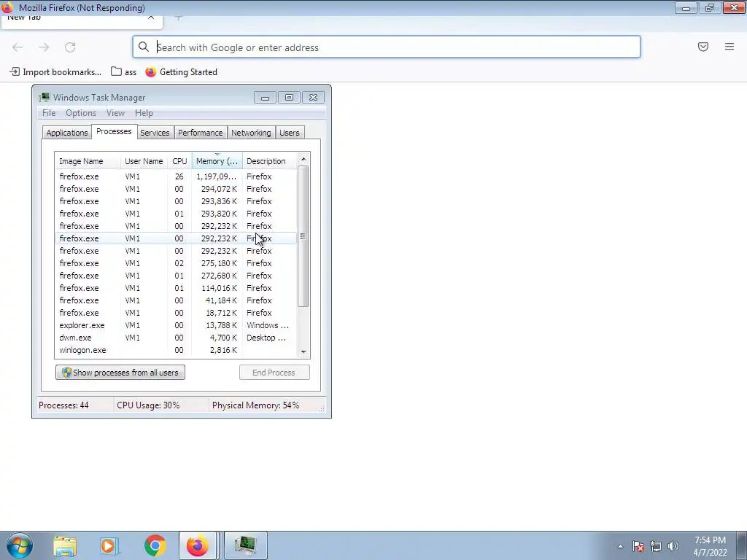Screen dimensions: 747x560
Task: Click the Firefox taskbar button
Action: [x=198, y=545]
